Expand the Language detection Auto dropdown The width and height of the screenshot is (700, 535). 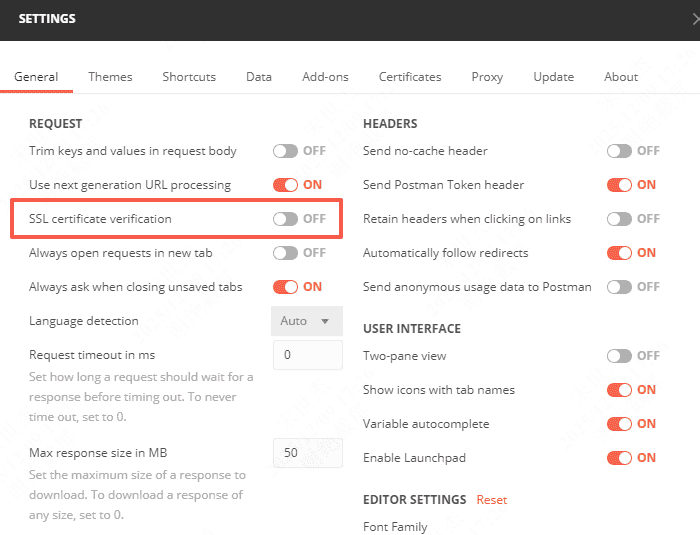(307, 321)
